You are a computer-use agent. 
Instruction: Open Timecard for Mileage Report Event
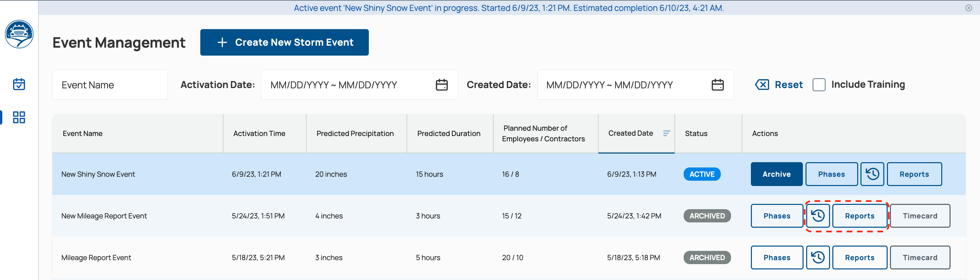920,257
